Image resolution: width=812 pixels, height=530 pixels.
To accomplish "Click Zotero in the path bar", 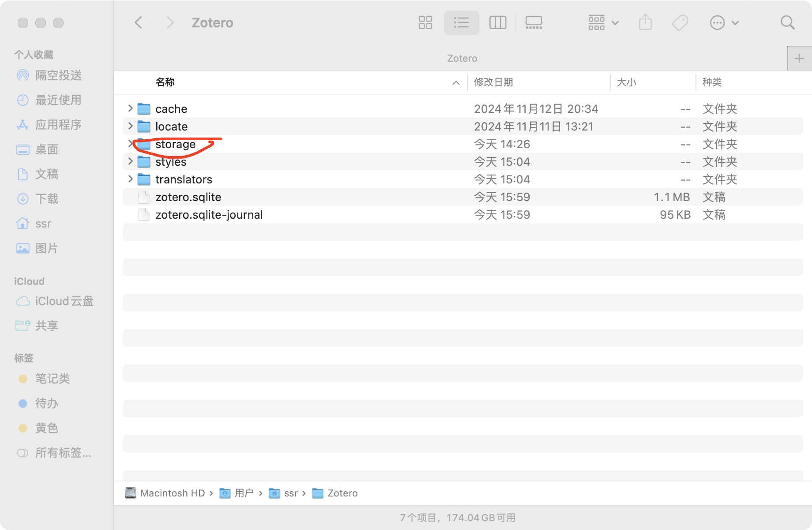I will 335,493.
